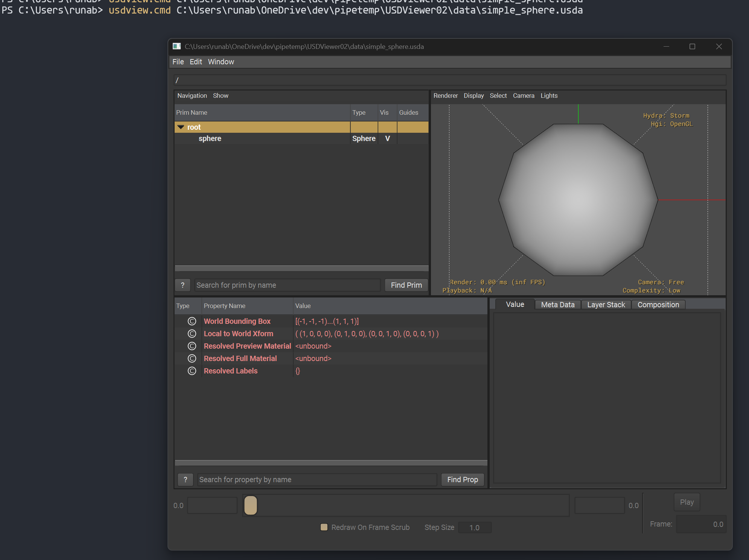Select the Local to World Xform property
749x560 pixels.
point(238,334)
